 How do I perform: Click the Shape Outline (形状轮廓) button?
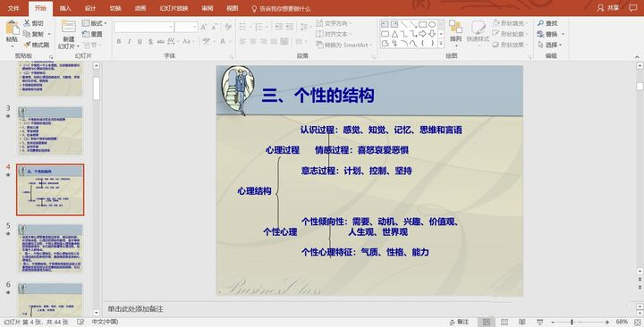point(509,34)
